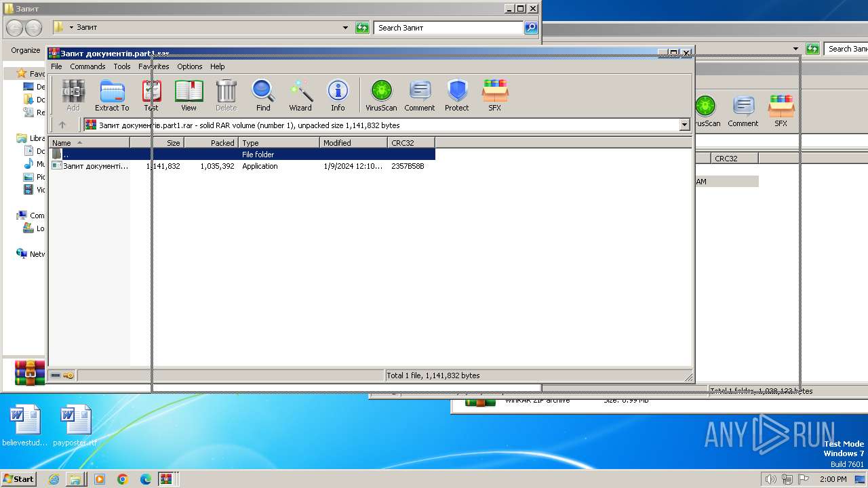Open believestud document on desktop

(x=26, y=426)
